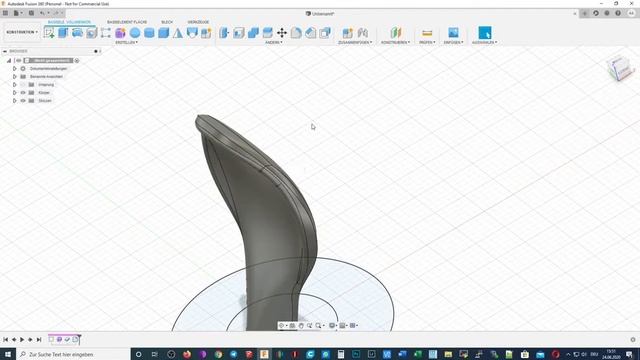Select the Create Sketch tool
Viewport: 640px width, 360px height.
pos(49,33)
